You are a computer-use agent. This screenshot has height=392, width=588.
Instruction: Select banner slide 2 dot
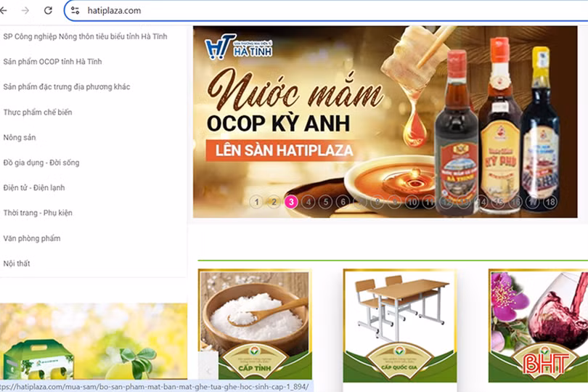tap(274, 202)
